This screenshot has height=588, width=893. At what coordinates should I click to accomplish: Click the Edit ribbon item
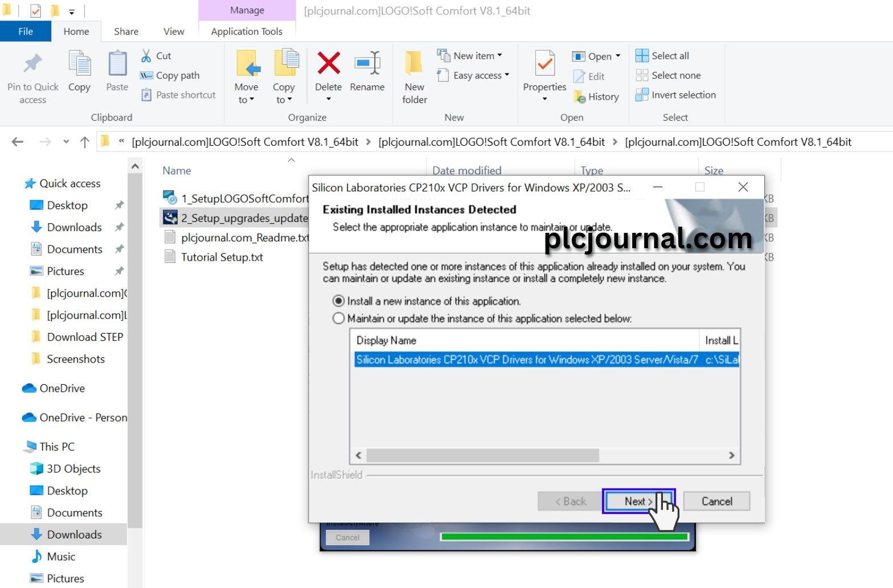point(589,76)
